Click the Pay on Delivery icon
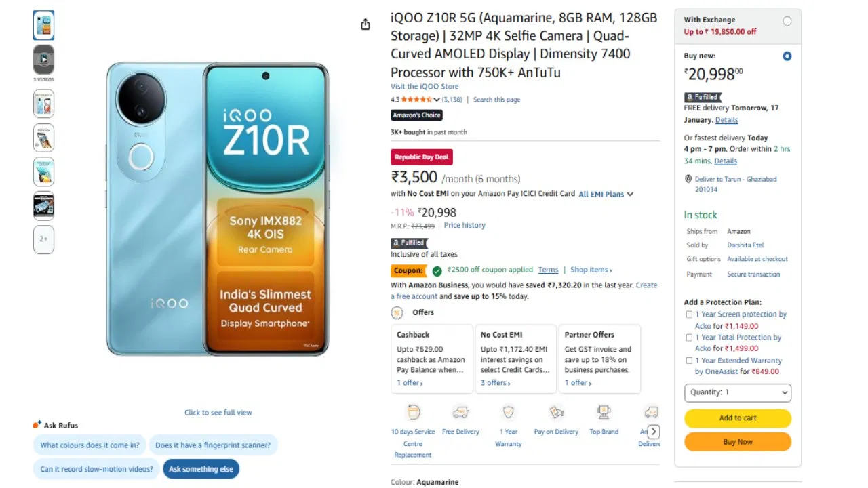 point(556,412)
